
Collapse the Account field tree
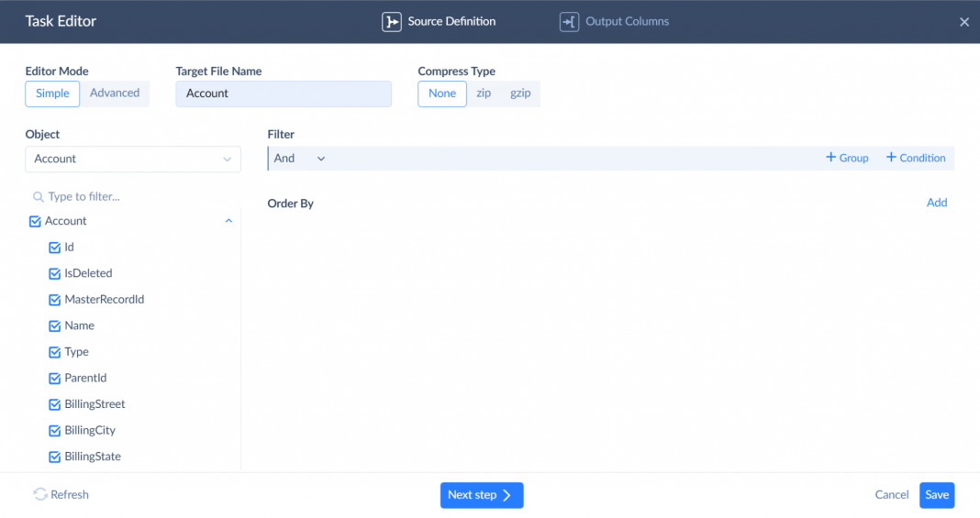point(228,221)
